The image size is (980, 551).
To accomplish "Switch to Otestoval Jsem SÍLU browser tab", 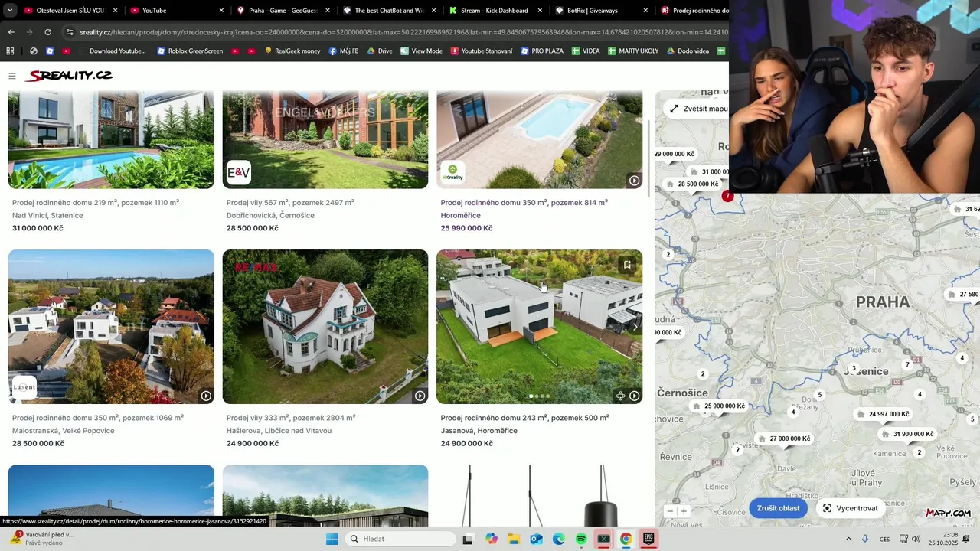I will [x=70, y=11].
